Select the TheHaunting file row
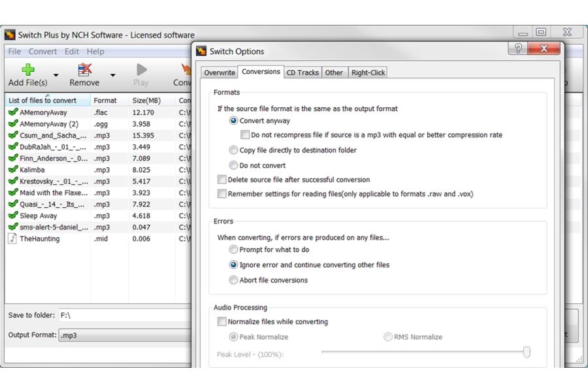The height and width of the screenshot is (392, 588). 98,238
